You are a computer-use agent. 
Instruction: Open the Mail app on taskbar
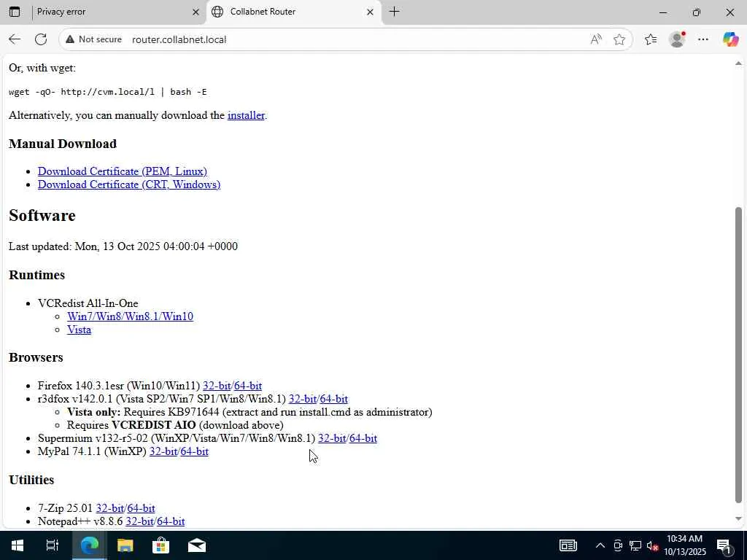pyautogui.click(x=197, y=545)
